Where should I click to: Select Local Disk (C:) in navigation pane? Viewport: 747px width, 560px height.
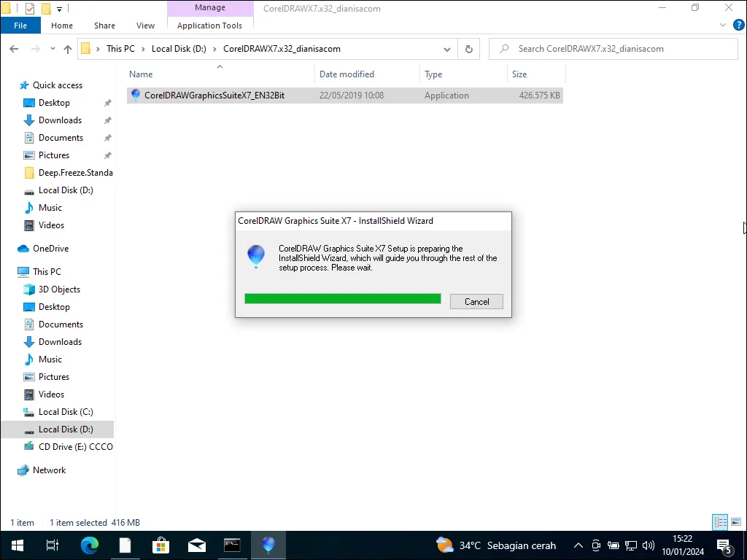coord(66,412)
